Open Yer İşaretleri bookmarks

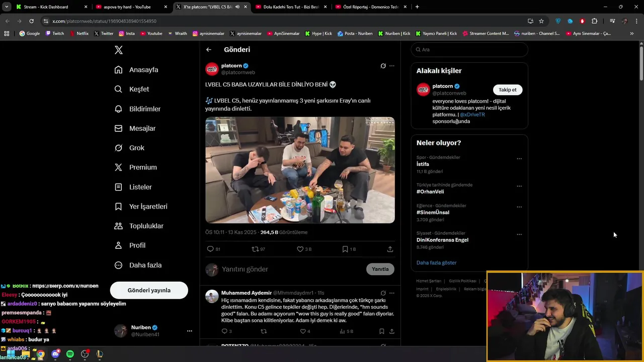[141, 207]
